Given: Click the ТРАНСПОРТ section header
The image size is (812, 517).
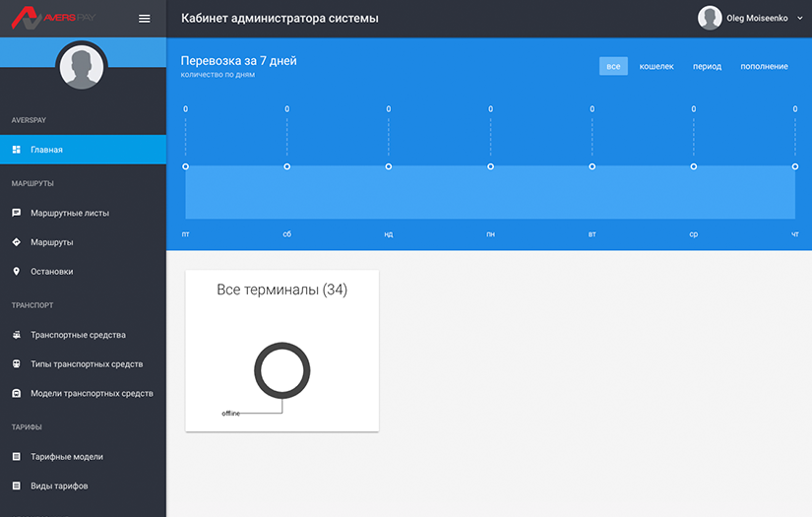Looking at the screenshot, I should pos(32,305).
